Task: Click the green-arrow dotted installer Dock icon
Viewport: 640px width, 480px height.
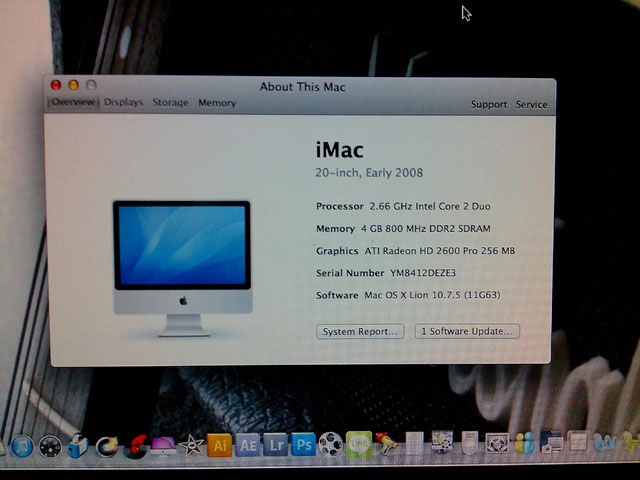Action: point(442,442)
